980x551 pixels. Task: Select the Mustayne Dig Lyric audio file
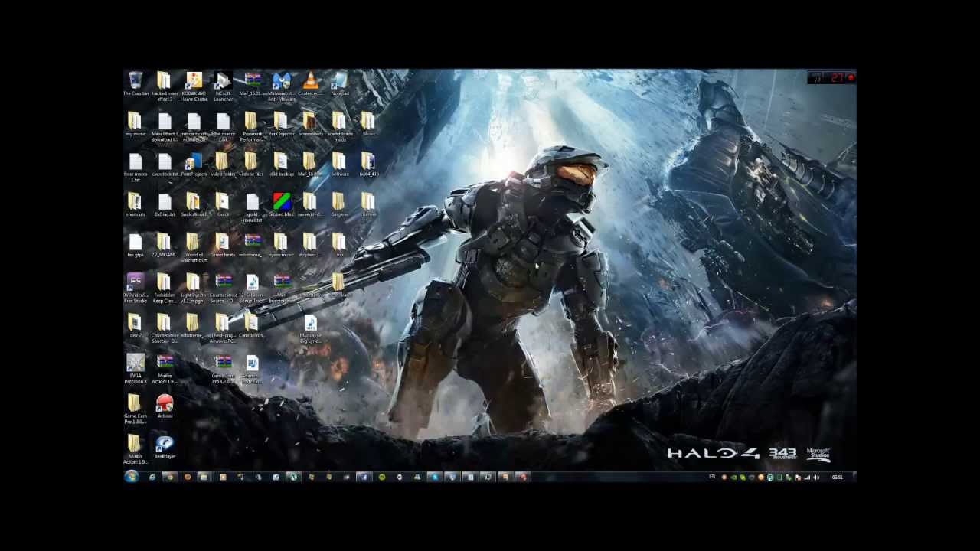pos(310,328)
